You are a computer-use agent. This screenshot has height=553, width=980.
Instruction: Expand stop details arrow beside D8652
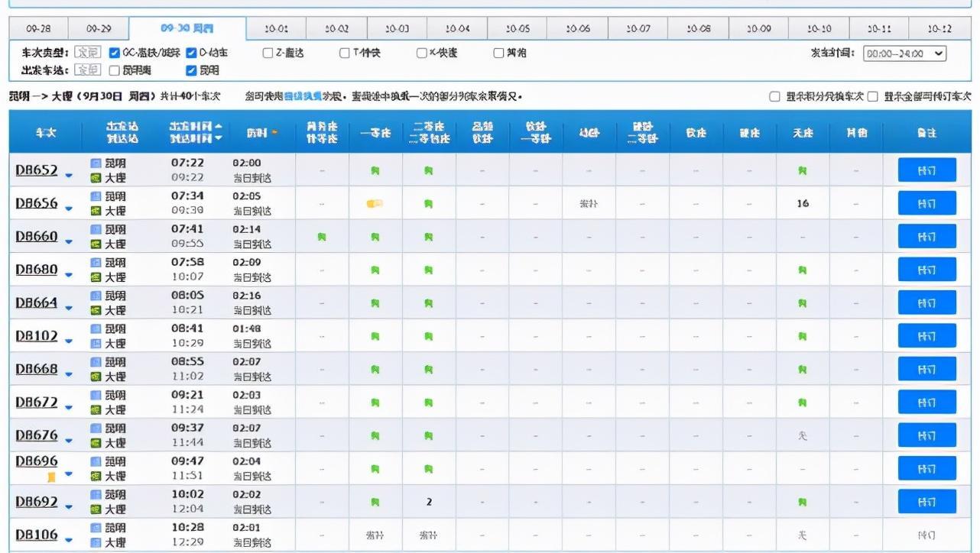pyautogui.click(x=69, y=176)
